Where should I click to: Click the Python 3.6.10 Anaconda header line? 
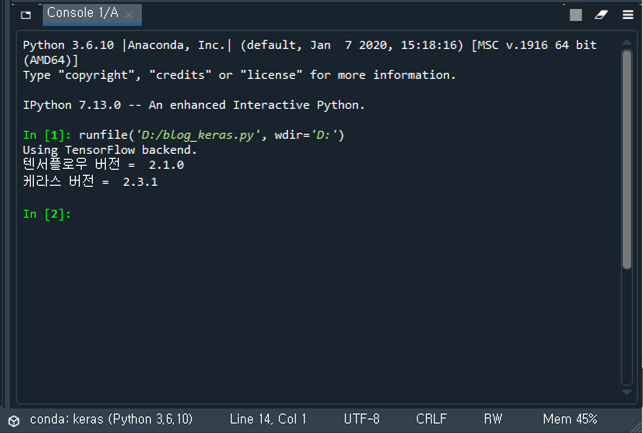coord(310,52)
